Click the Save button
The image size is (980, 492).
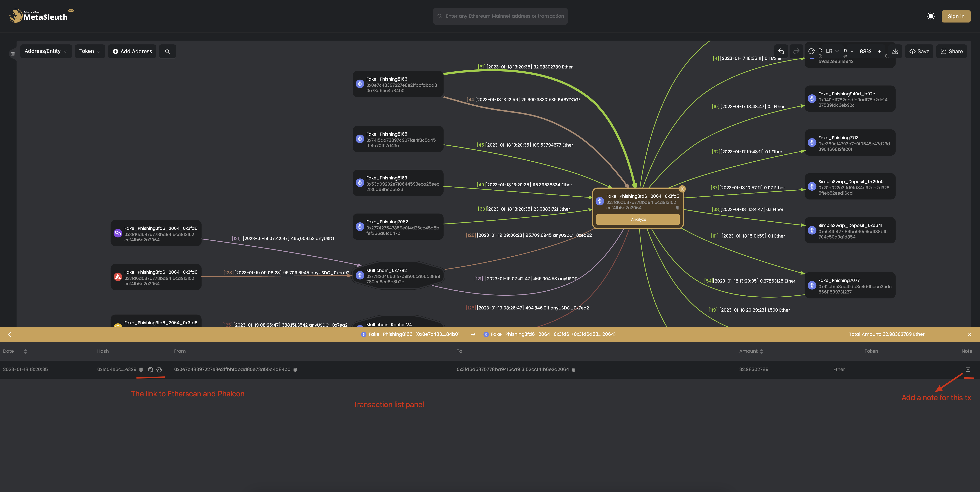(x=919, y=51)
